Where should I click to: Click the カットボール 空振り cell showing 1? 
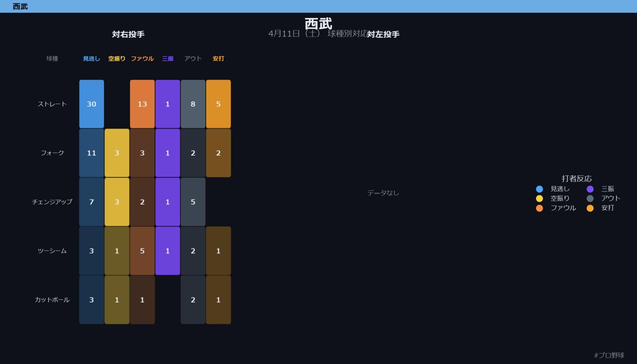tap(117, 300)
